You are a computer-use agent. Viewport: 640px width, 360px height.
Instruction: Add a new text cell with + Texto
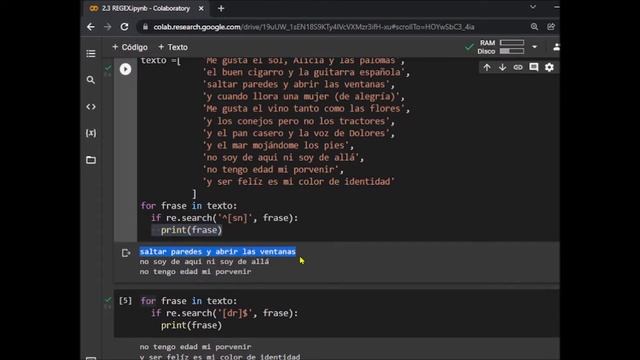click(x=173, y=47)
